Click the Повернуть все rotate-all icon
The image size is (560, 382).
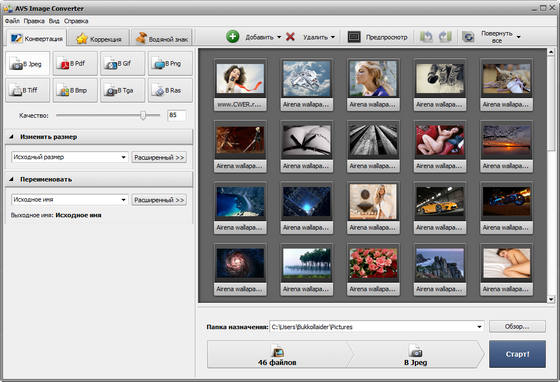coord(468,36)
